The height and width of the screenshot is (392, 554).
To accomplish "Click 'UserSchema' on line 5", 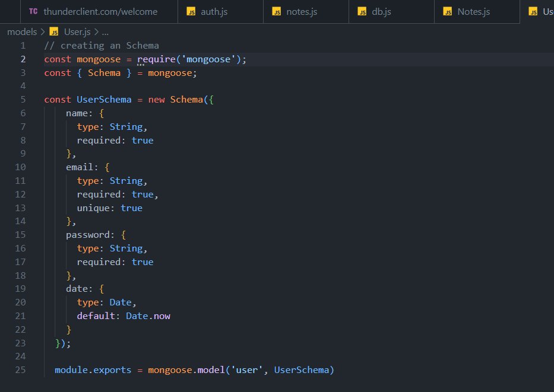I will pyautogui.click(x=105, y=100).
